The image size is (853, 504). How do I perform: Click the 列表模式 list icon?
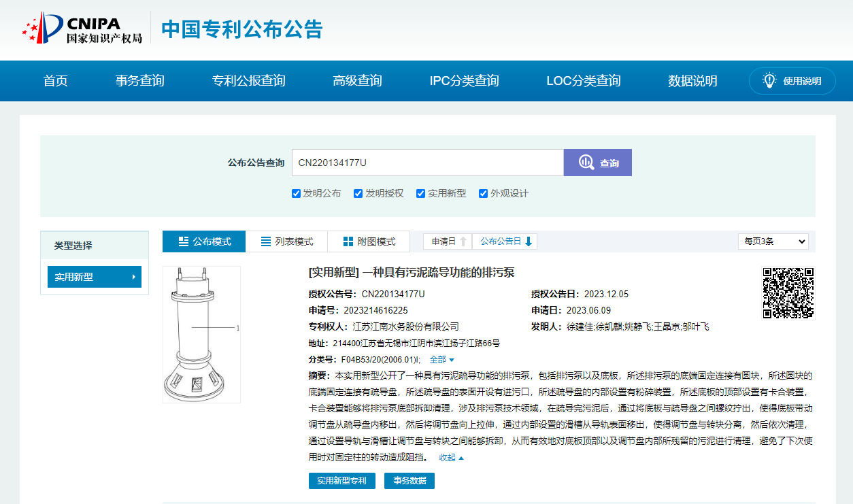pyautogui.click(x=266, y=241)
